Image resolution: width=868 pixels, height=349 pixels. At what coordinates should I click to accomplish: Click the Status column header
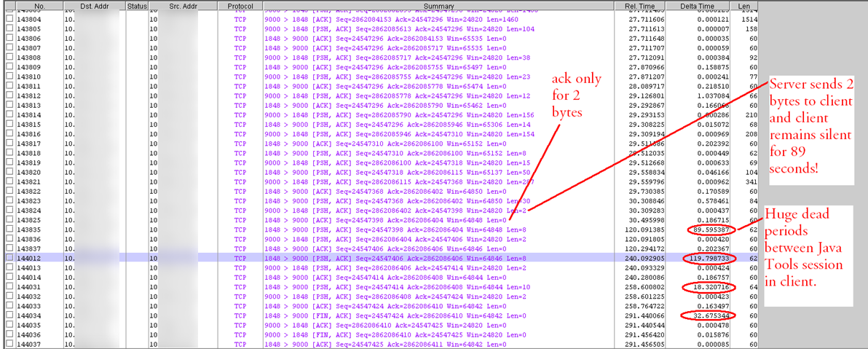point(138,5)
